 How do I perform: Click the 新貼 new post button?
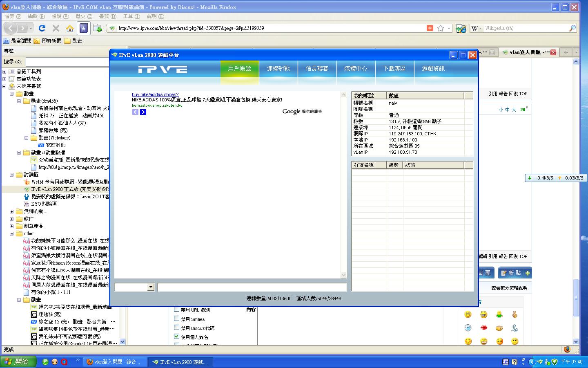[x=515, y=273]
